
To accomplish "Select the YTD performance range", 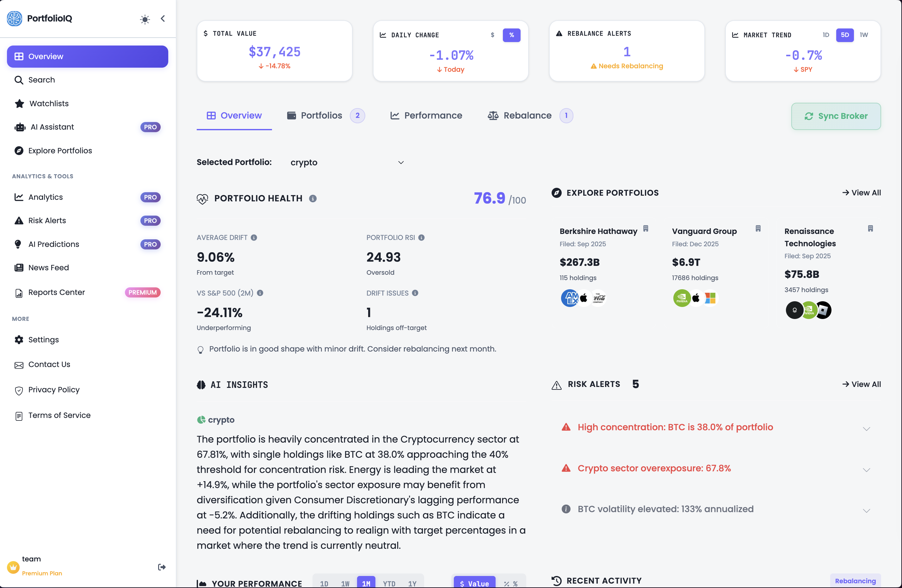I will click(x=389, y=584).
